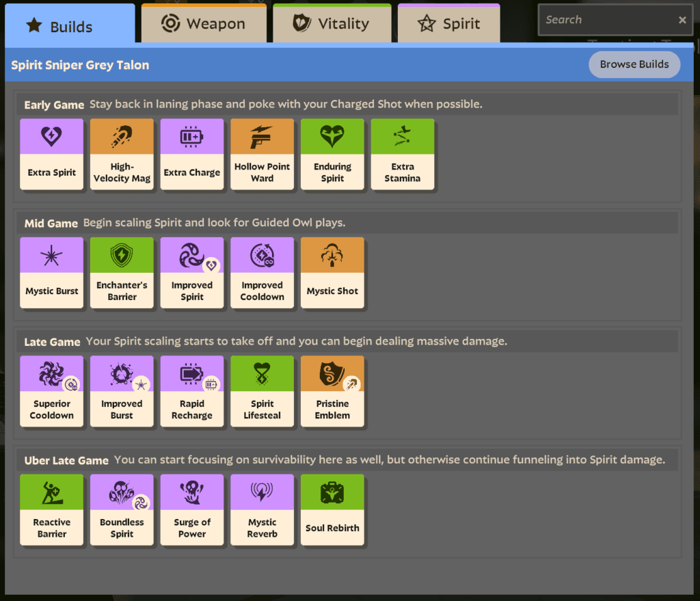Click the Improved Cooldown icon
Viewport: 700px width, 601px height.
point(262,254)
